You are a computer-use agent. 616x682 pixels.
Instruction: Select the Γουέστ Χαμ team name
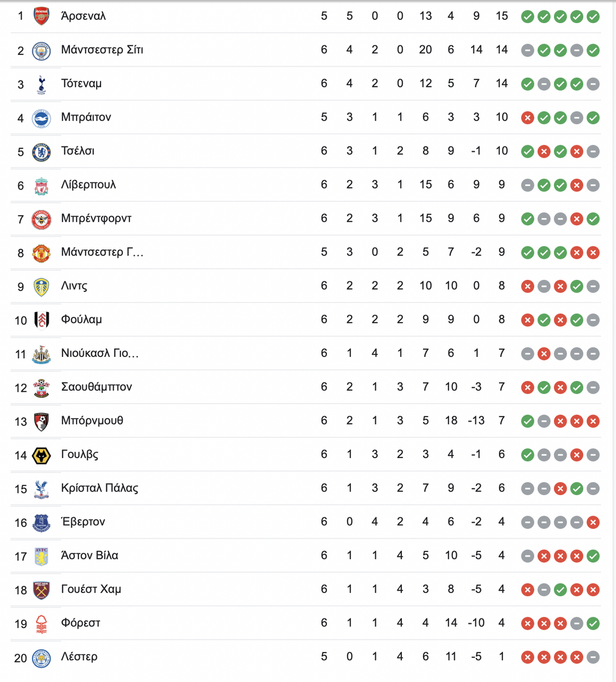[x=91, y=589]
